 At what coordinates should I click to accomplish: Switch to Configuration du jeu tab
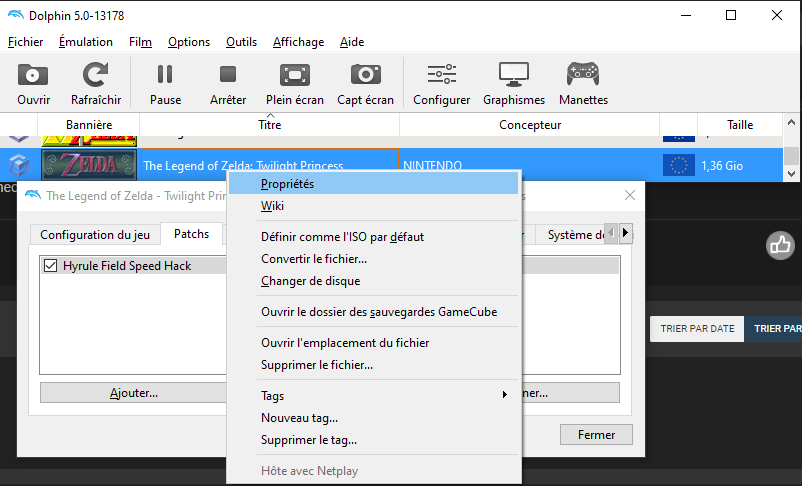(95, 235)
